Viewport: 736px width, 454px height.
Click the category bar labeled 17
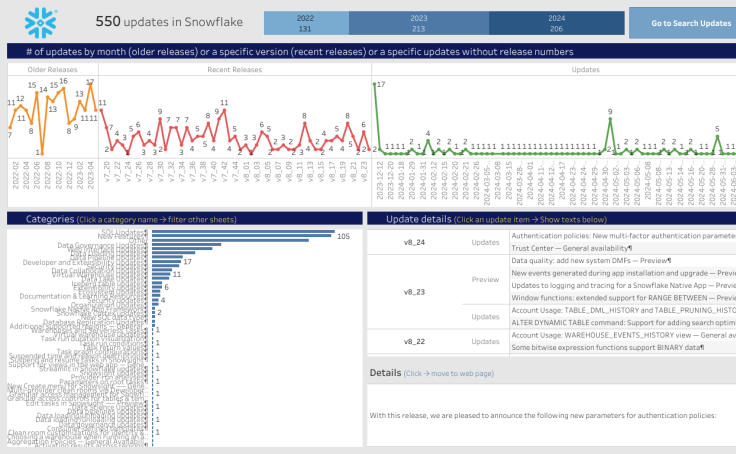pos(167,262)
